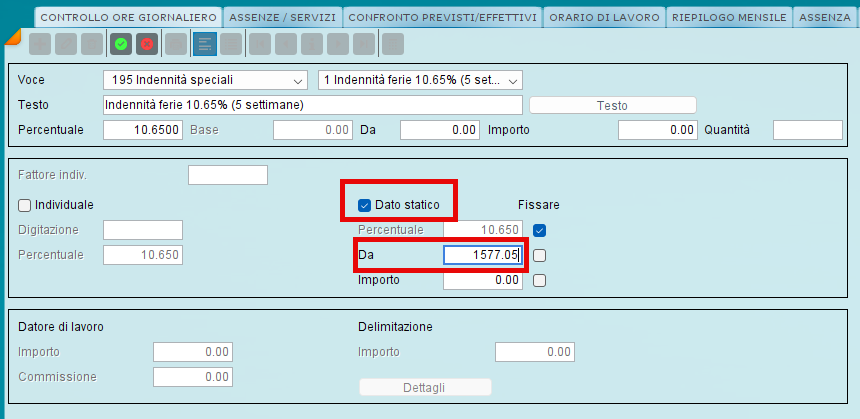
Task: Click the Testo button
Action: pos(613,105)
